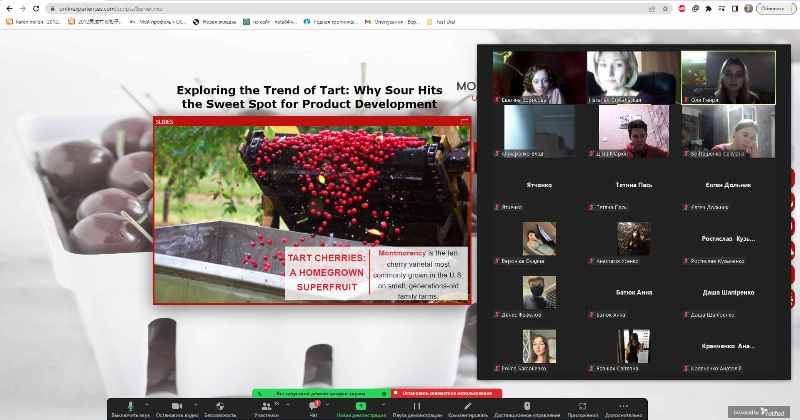
Task: Click 'TART CHERRIES: A HOMEGROWN SUPERFRUIT' text
Action: [x=327, y=273]
